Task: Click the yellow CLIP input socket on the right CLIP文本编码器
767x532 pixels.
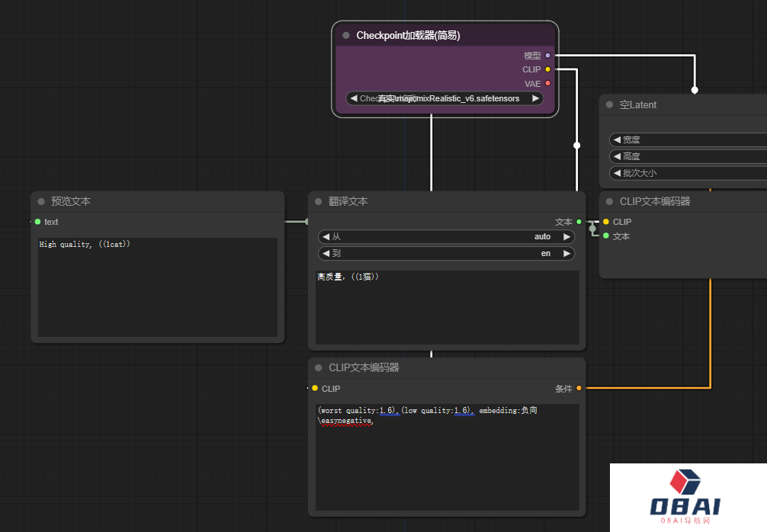Action: pyautogui.click(x=606, y=222)
